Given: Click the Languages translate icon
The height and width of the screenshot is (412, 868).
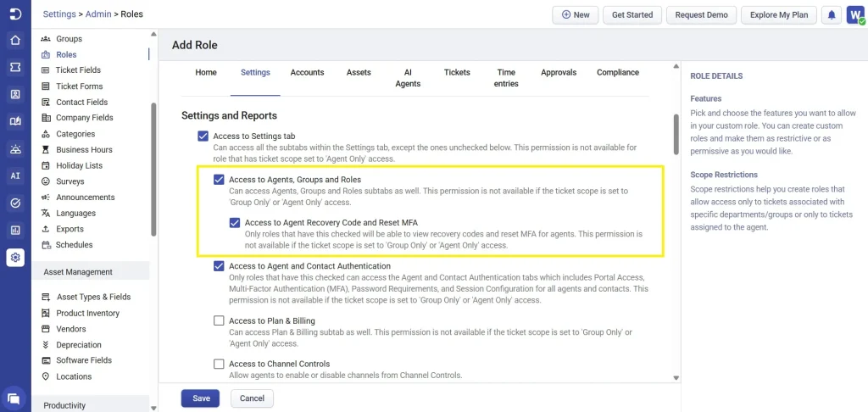Looking at the screenshot, I should tap(46, 213).
